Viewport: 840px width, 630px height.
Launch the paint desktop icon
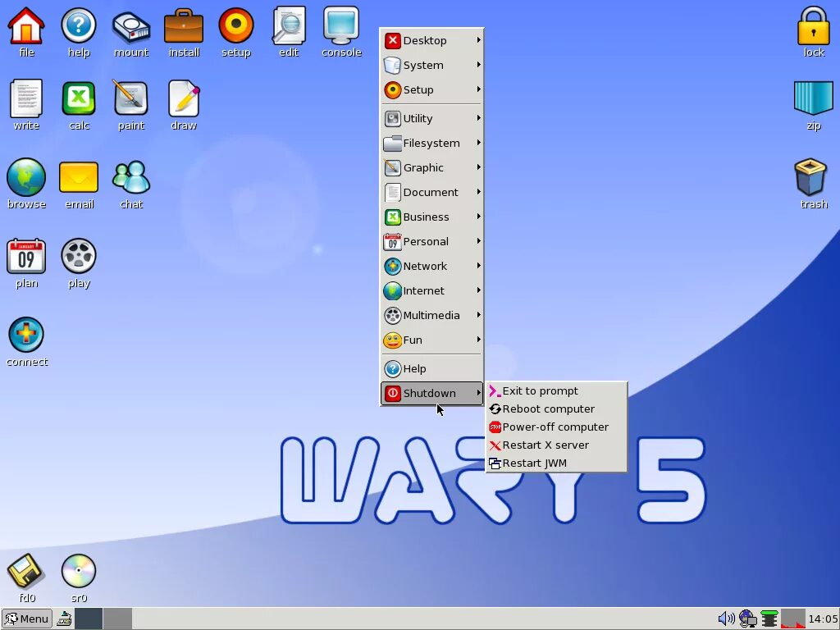(x=130, y=98)
